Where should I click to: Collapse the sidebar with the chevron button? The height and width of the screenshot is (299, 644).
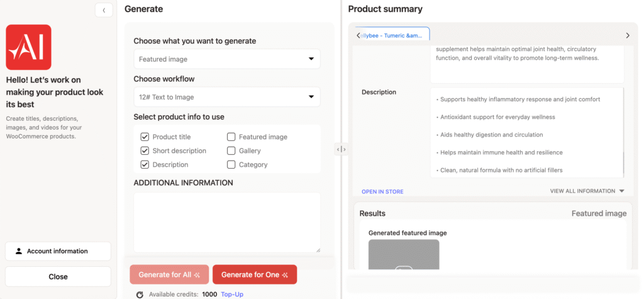(x=104, y=9)
